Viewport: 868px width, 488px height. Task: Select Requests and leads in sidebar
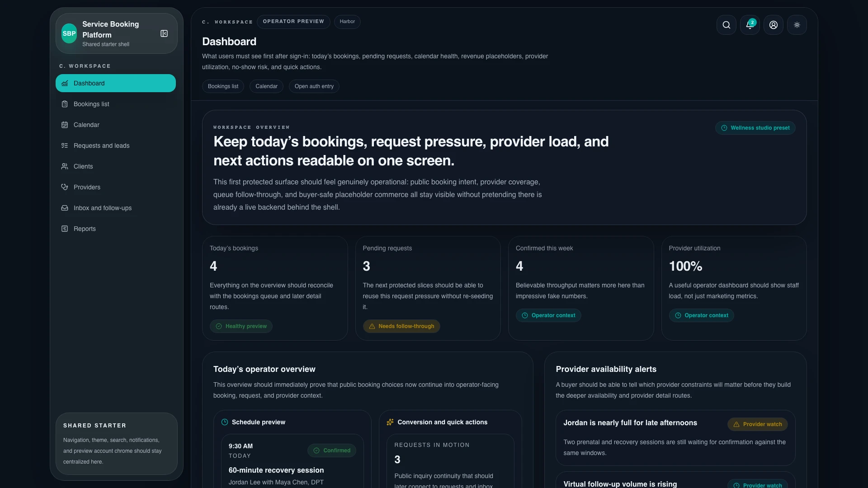click(x=116, y=145)
